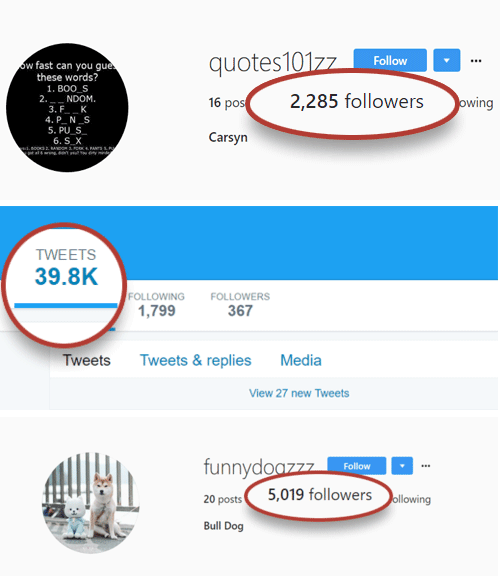Follow the quotes101zz account

click(x=390, y=60)
